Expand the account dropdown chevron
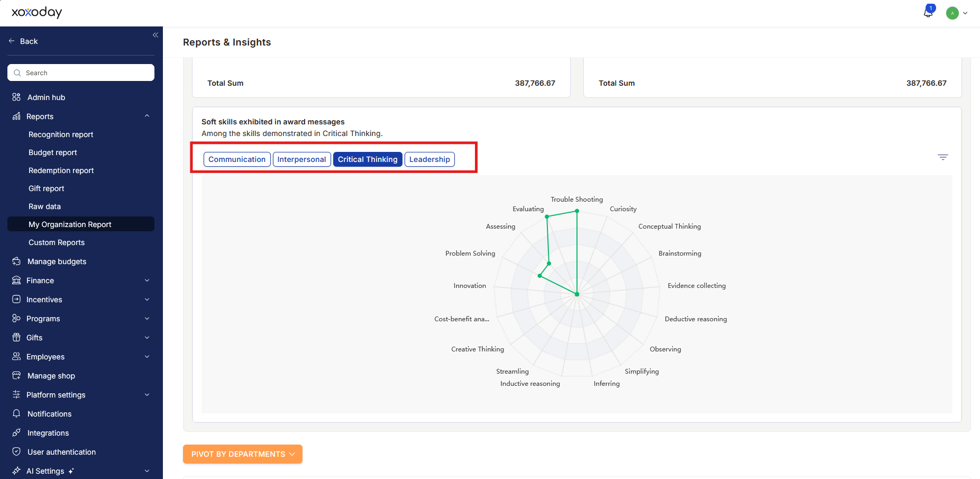 click(x=965, y=13)
